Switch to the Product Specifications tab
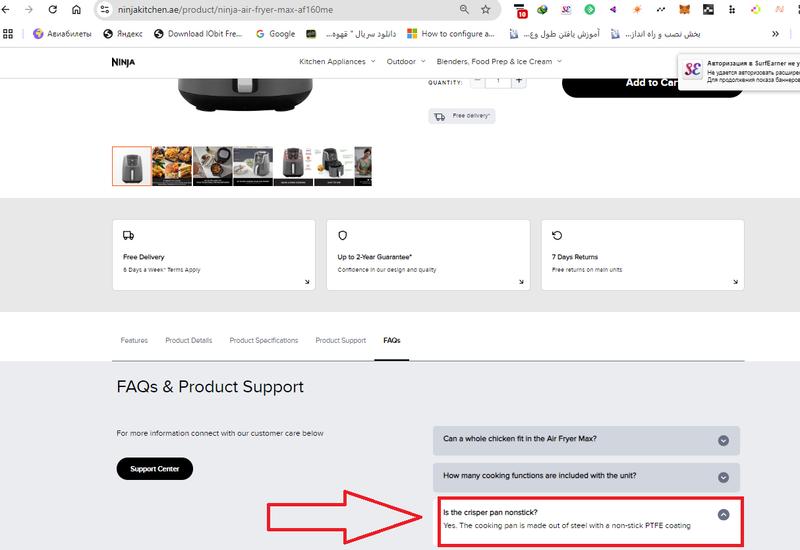800x550 pixels. tap(263, 340)
